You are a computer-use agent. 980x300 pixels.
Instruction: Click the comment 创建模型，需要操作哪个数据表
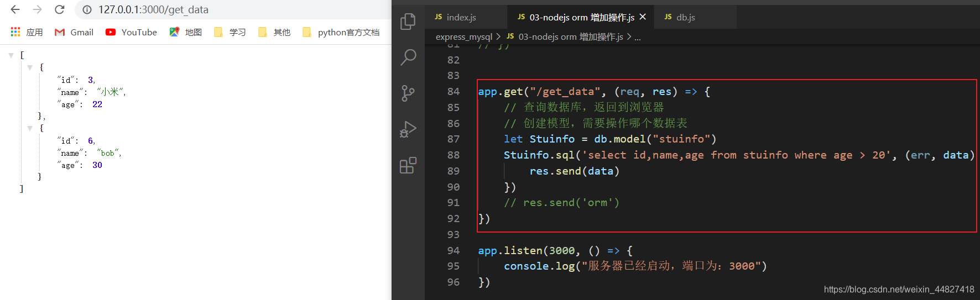click(x=596, y=123)
